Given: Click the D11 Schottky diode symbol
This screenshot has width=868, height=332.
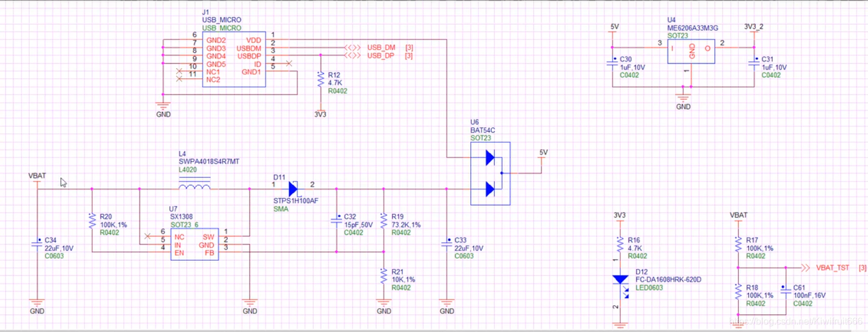Looking at the screenshot, I should point(293,189).
